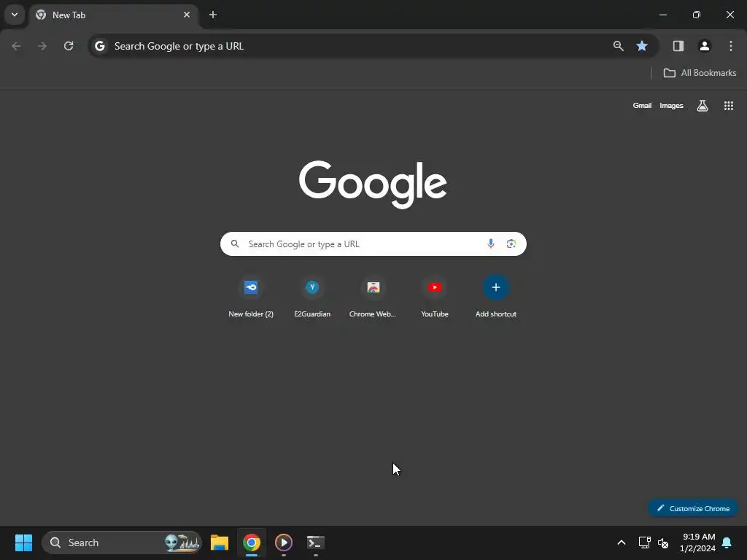Open the terminal taskbar icon
The height and width of the screenshot is (560, 747).
315,542
